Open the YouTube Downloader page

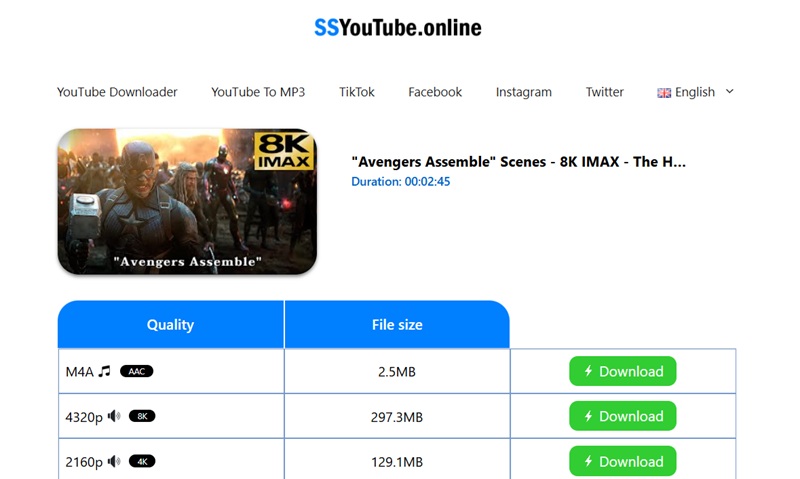pos(117,92)
